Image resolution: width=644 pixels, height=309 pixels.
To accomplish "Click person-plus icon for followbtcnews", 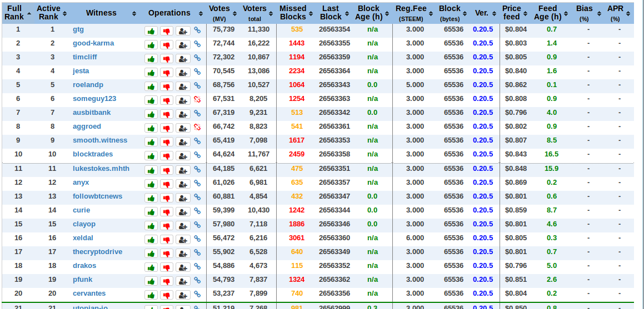I will [x=183, y=198].
